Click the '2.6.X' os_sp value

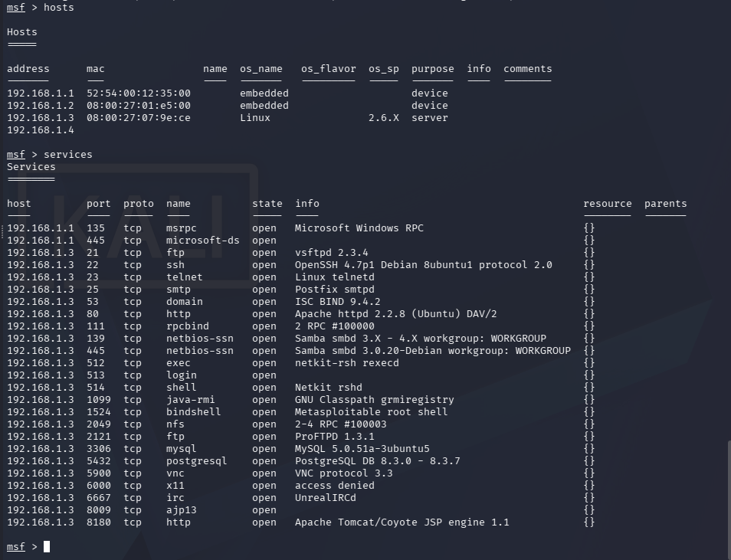[384, 117]
